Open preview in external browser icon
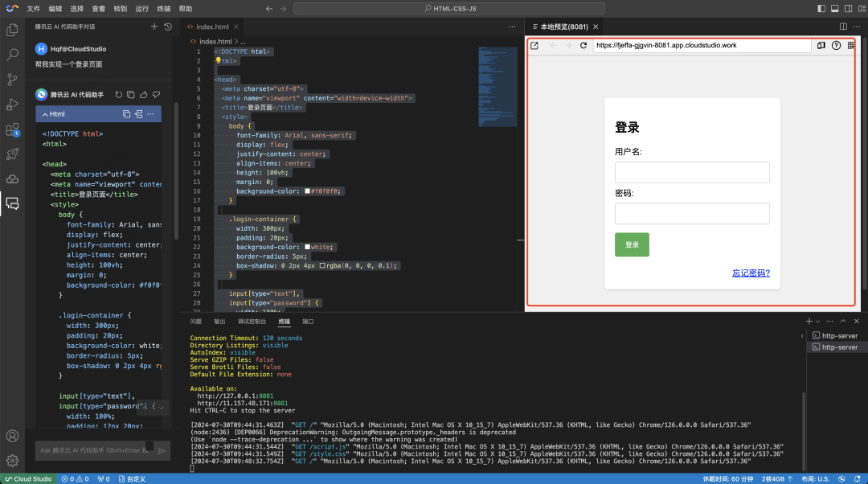Screen dimensions: 868x484 [x=534, y=45]
